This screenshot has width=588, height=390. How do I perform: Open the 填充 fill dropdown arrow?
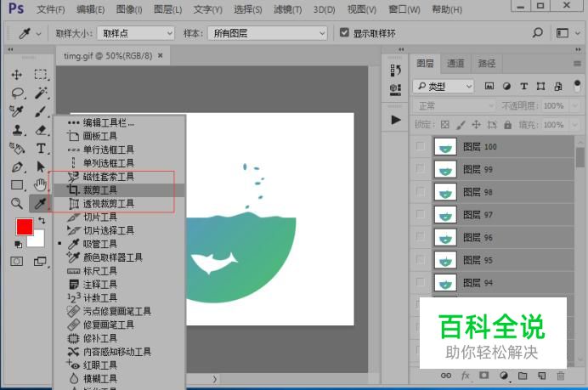(575, 125)
